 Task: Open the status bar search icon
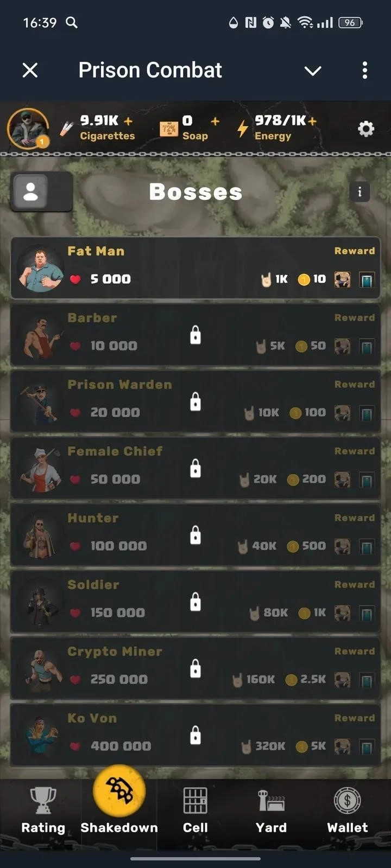[x=72, y=22]
